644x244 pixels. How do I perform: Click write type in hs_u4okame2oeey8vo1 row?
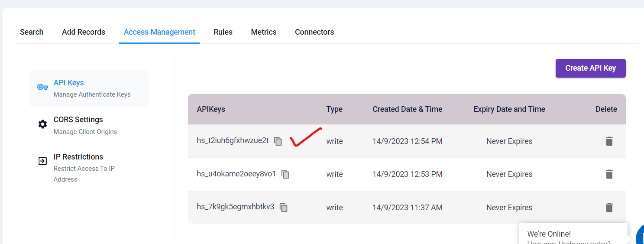click(x=334, y=174)
